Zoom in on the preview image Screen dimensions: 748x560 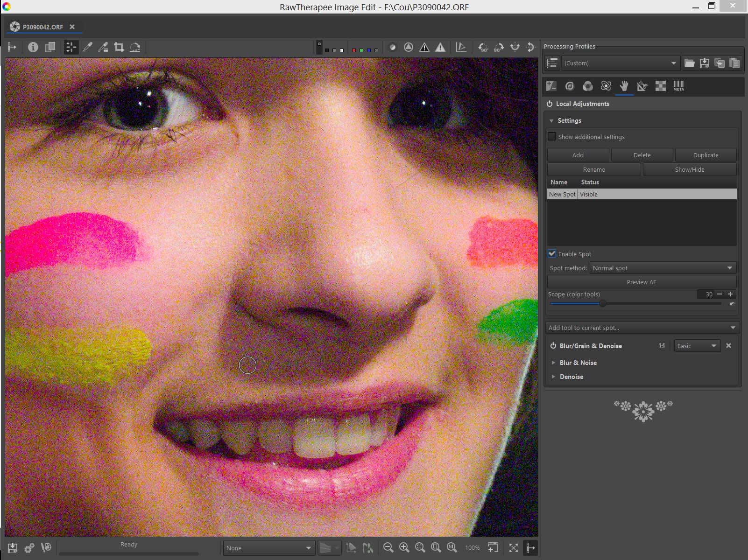pyautogui.click(x=404, y=547)
